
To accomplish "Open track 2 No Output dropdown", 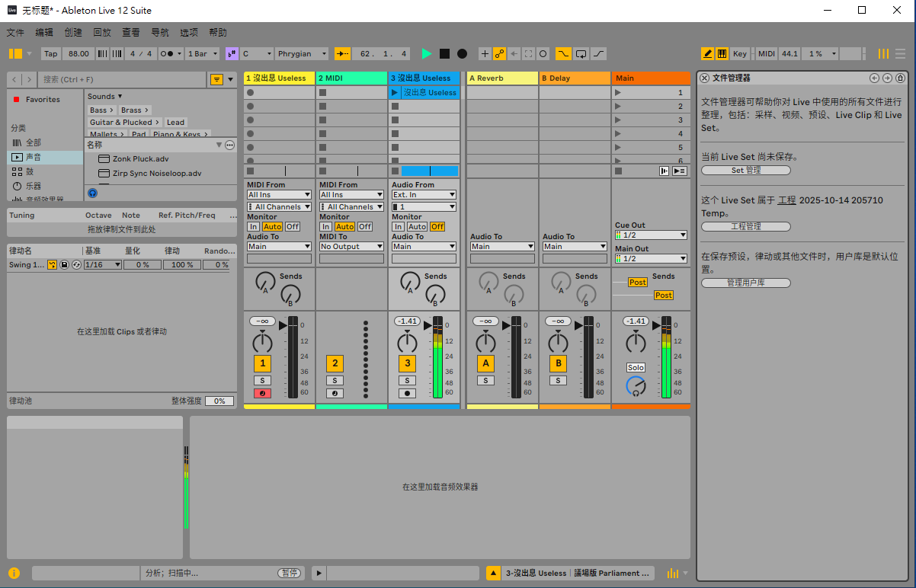I will point(351,246).
